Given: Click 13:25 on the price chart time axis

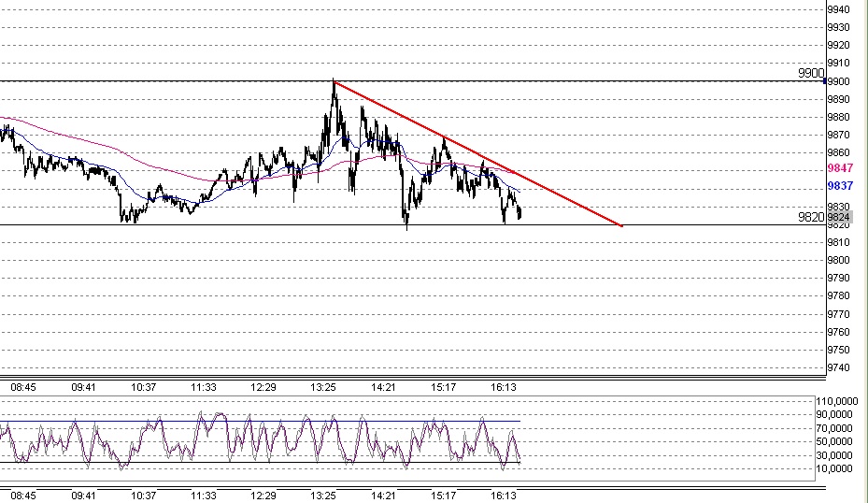Looking at the screenshot, I should pyautogui.click(x=322, y=387).
